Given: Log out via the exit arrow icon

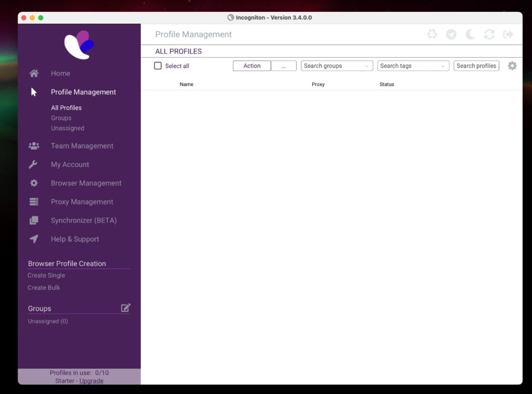Looking at the screenshot, I should coord(508,34).
